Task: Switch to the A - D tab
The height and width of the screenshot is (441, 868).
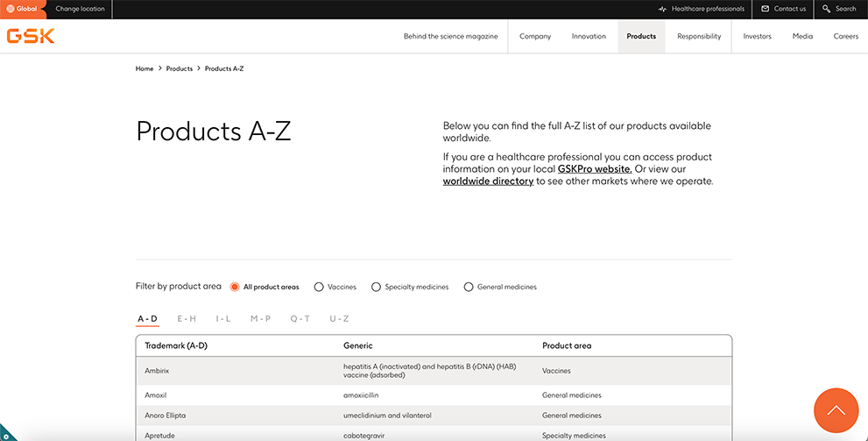Action: [x=147, y=319]
